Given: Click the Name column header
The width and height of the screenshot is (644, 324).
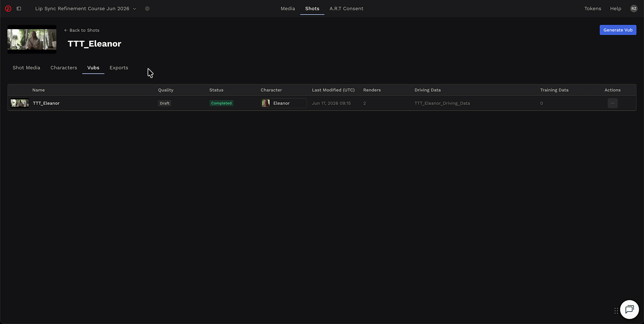Looking at the screenshot, I should pos(39,90).
